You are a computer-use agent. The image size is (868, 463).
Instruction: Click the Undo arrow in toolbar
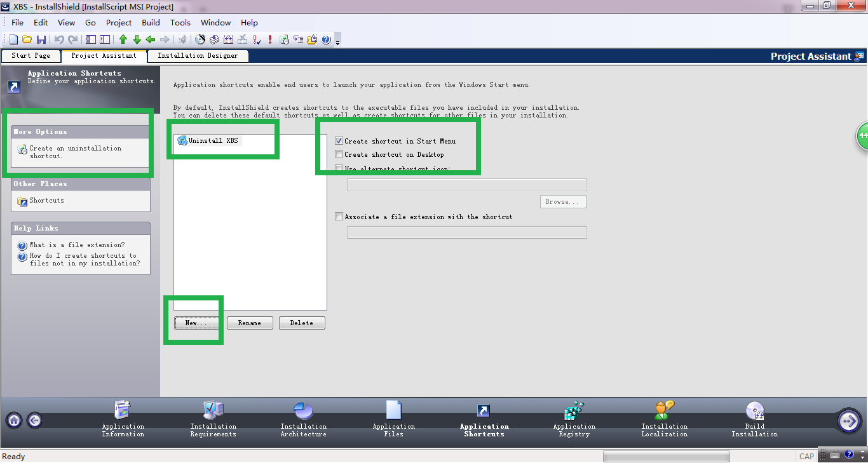click(x=59, y=39)
